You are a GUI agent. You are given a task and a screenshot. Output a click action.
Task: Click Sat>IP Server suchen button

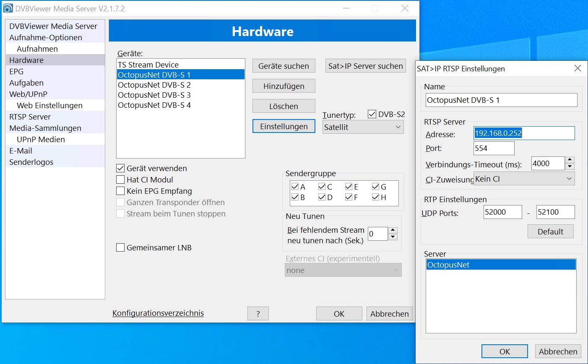366,66
